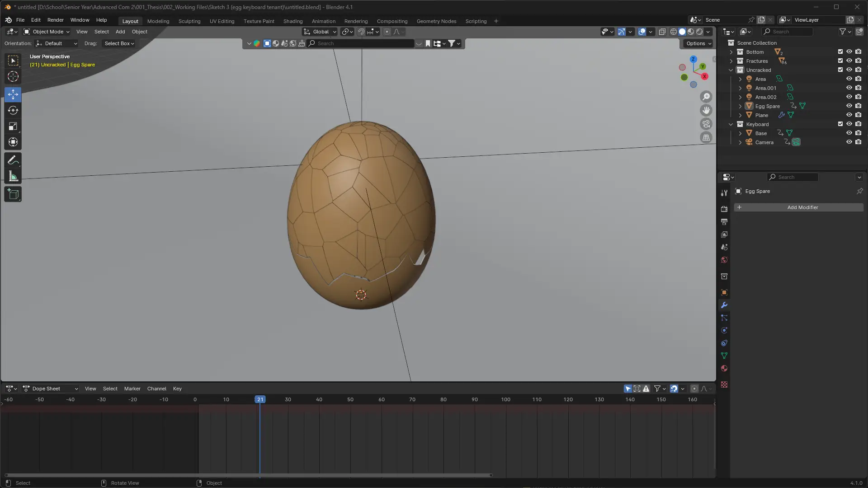
Task: Click frame 100 on the timeline ruler
Action: point(505,399)
